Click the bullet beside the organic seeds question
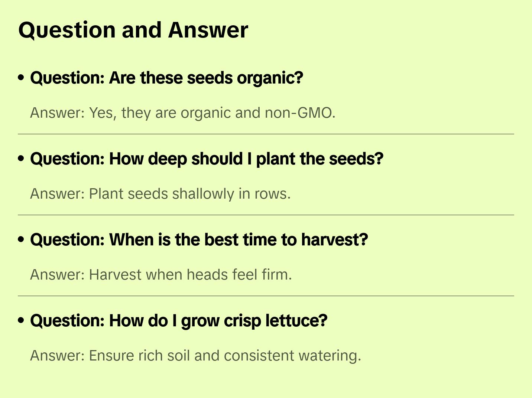Image resolution: width=532 pixels, height=398 pixels. tap(21, 78)
